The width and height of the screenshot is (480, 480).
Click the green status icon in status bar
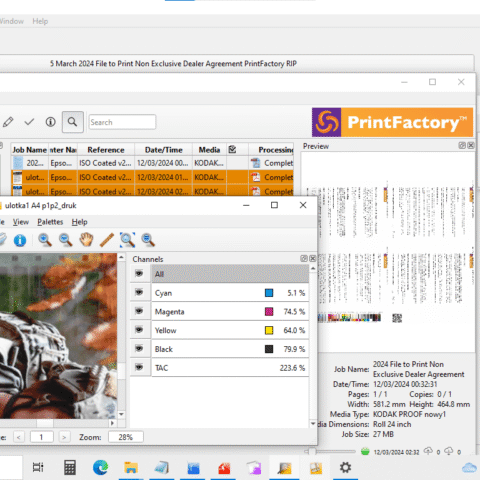pyautogui.click(x=365, y=452)
